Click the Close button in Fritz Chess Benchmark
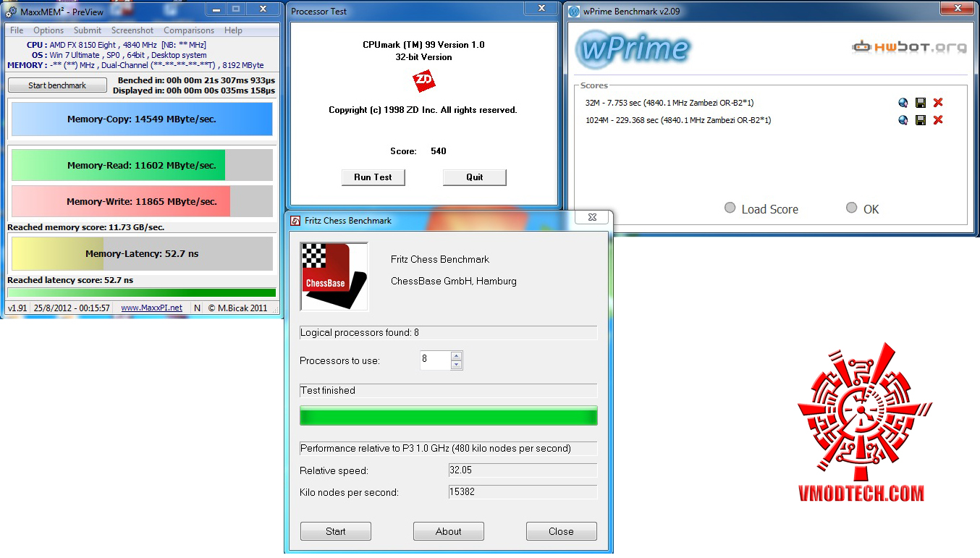This screenshot has height=558, width=980. click(x=562, y=531)
